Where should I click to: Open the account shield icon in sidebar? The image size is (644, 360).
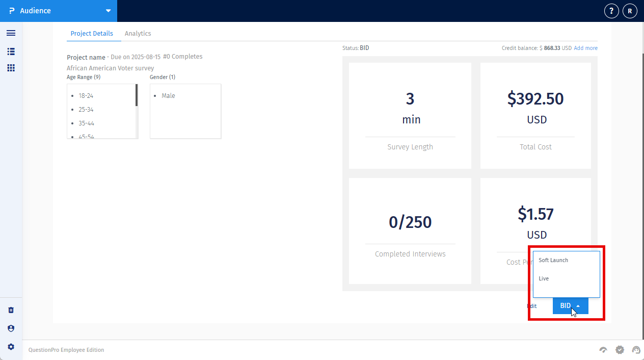[11, 328]
